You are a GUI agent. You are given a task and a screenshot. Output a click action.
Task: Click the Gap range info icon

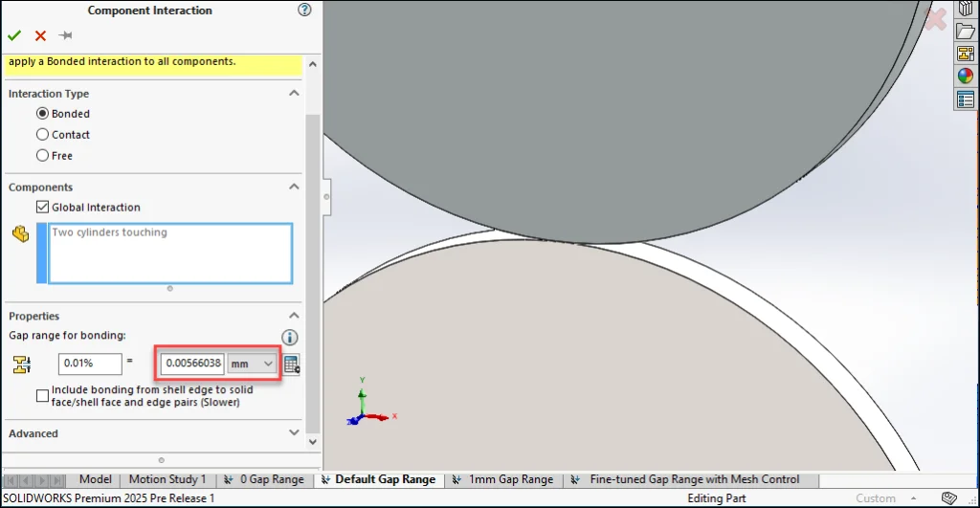pos(289,338)
